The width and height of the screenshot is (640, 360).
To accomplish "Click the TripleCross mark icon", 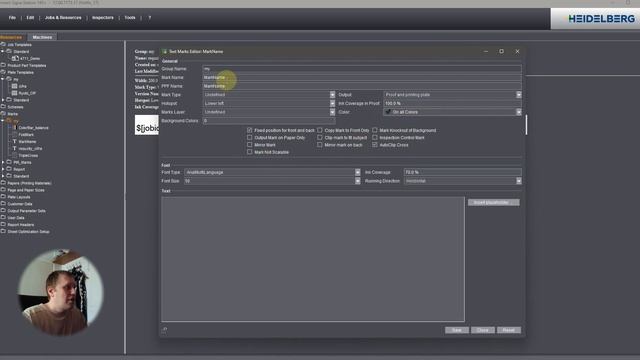I will 15,156.
